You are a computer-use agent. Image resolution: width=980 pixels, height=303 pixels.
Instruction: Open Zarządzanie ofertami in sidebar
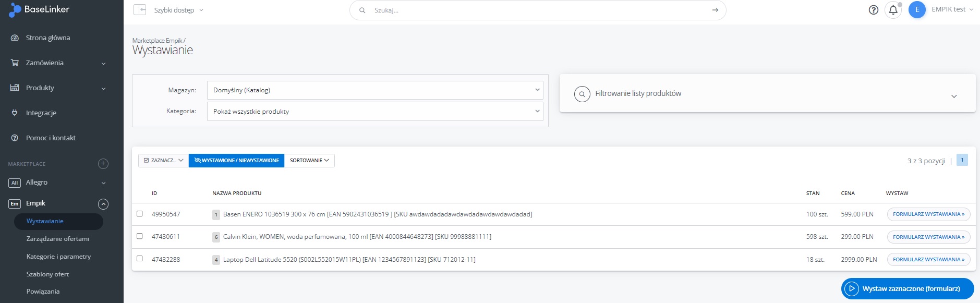coord(58,239)
